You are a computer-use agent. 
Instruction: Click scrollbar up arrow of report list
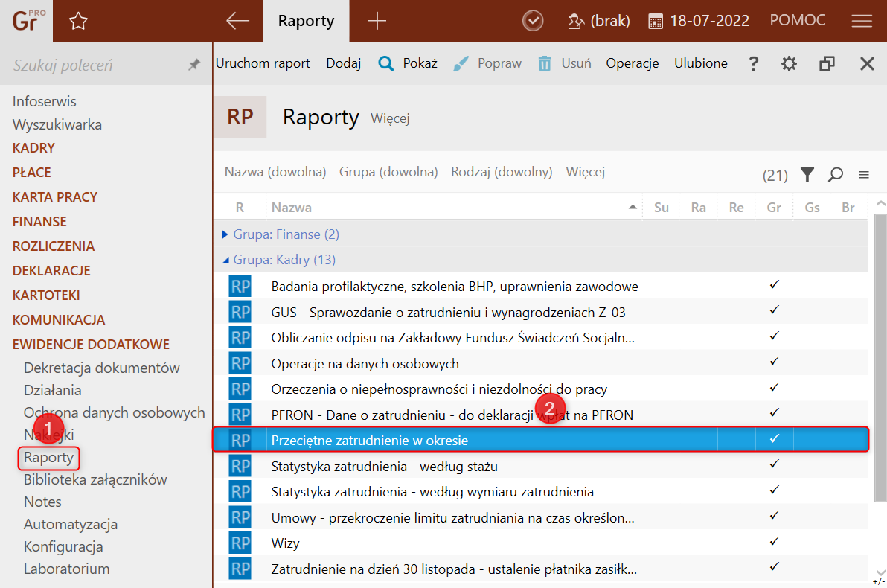click(x=880, y=203)
